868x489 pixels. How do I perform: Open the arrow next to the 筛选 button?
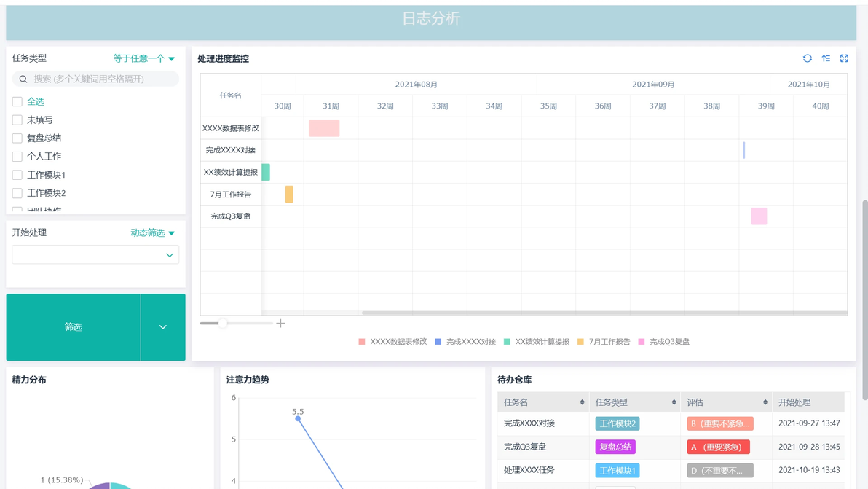163,326
